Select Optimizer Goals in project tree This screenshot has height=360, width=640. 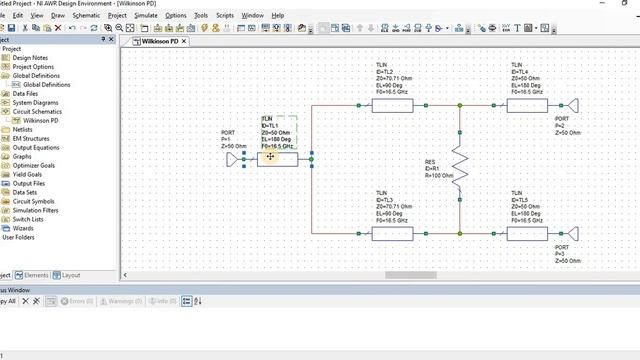pos(33,166)
